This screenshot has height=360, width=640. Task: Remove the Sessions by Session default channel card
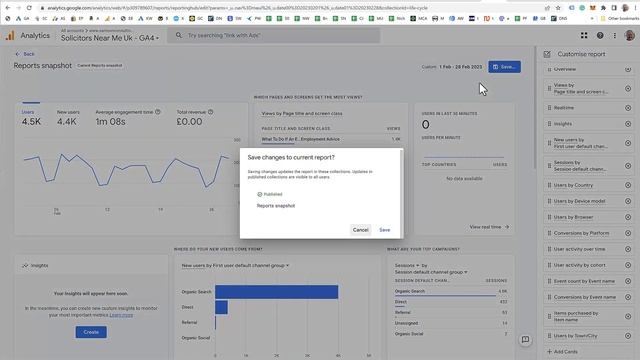pyautogui.click(x=628, y=166)
